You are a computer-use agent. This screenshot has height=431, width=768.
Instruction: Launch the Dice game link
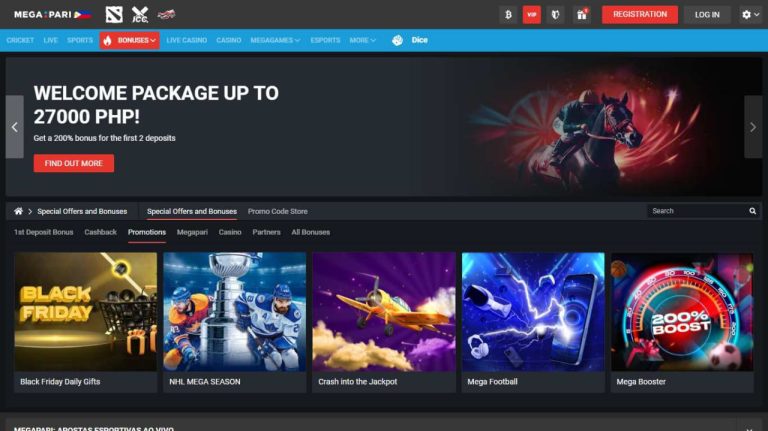coord(419,40)
